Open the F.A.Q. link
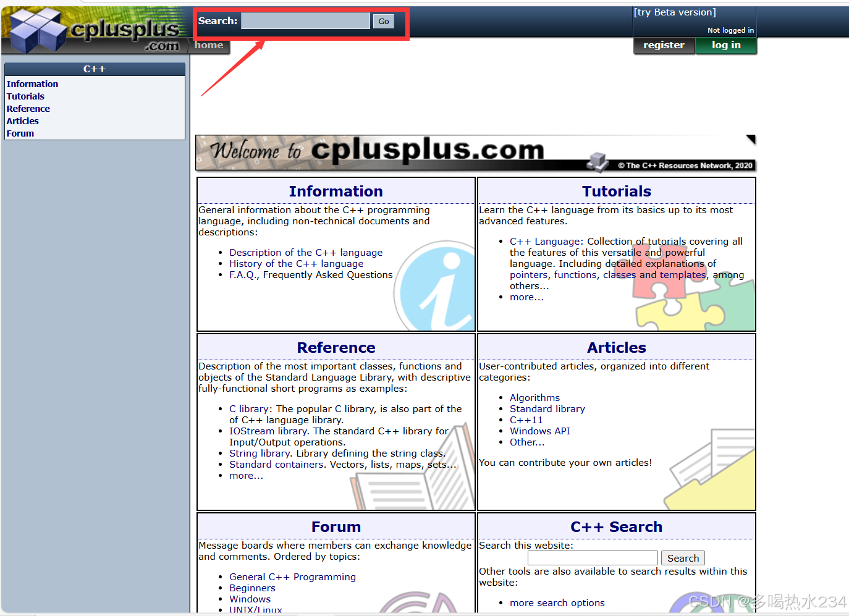Viewport: 849px width, 616px height. [243, 275]
